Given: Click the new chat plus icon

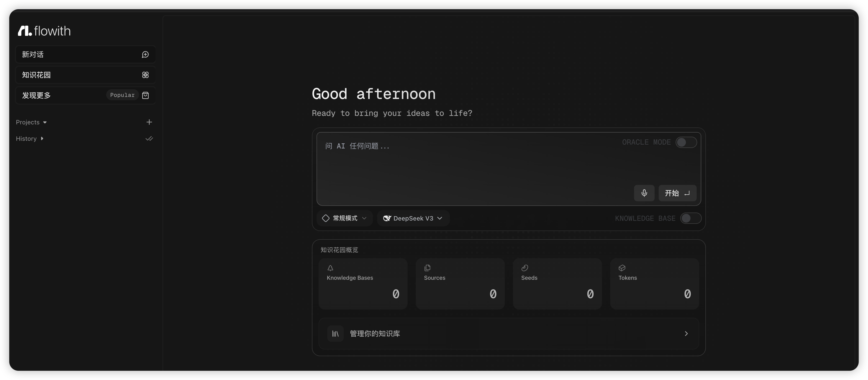Looking at the screenshot, I should coord(145,54).
